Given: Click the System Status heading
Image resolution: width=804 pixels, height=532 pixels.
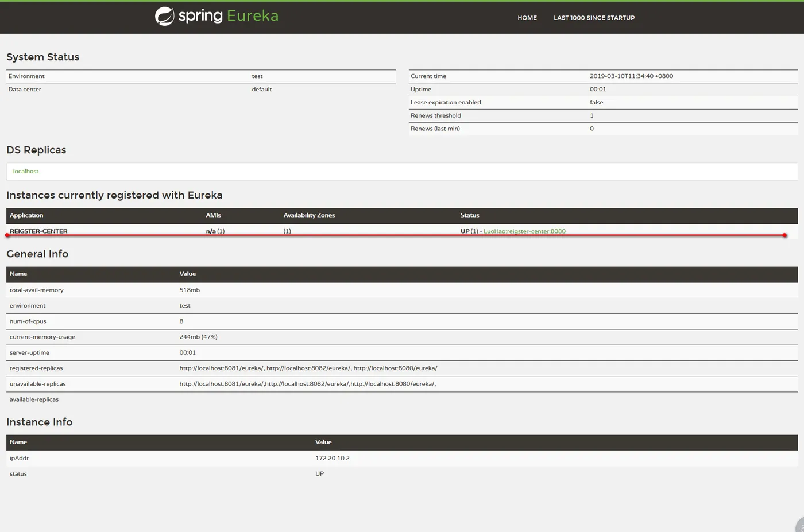Looking at the screenshot, I should click(x=42, y=57).
